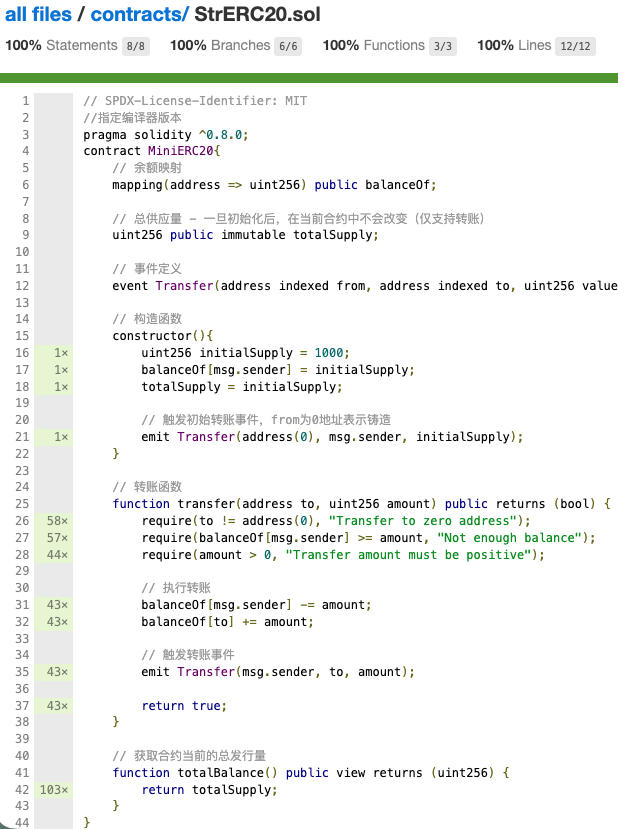This screenshot has height=829, width=618.
Task: Click the Branches 6/6 fraction badge
Action: pyautogui.click(x=288, y=46)
